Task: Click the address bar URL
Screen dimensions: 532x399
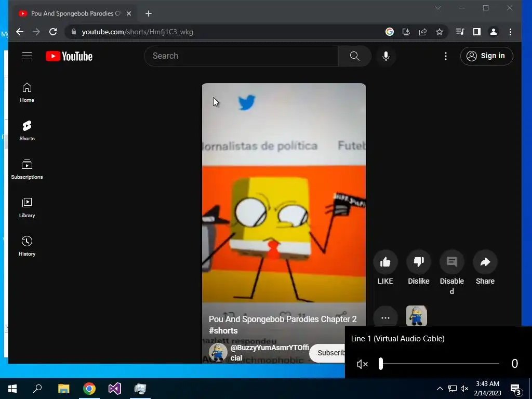Action: pyautogui.click(x=137, y=32)
